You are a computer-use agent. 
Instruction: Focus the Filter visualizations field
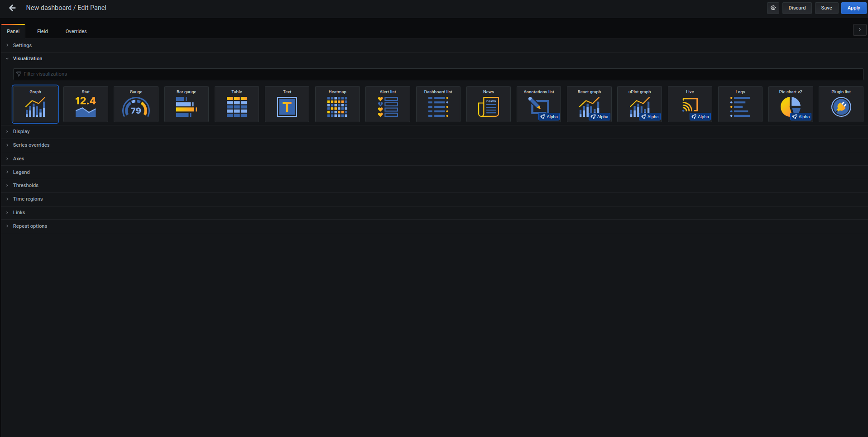click(x=438, y=74)
